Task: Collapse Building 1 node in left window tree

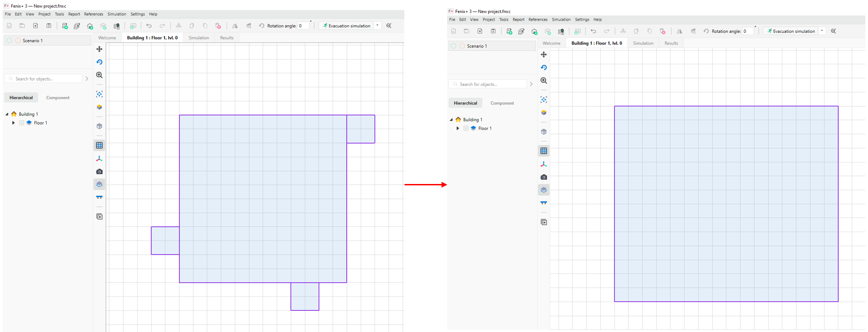Action: 7,114
